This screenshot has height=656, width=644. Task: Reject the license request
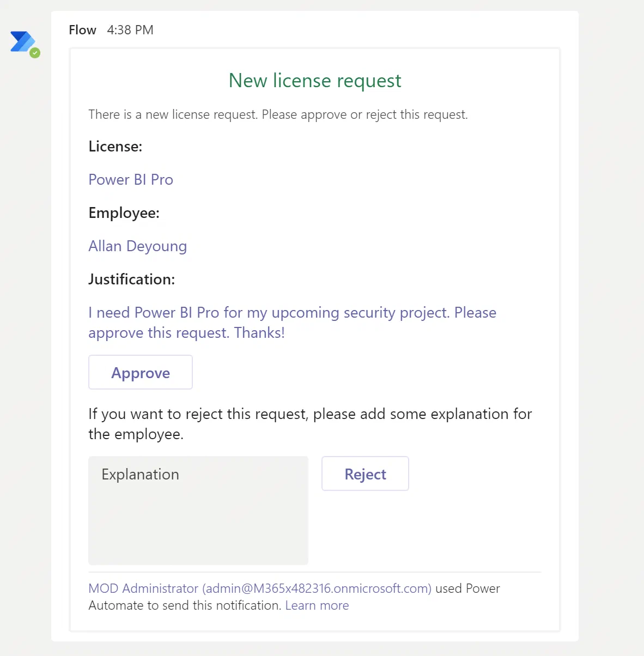pos(365,474)
